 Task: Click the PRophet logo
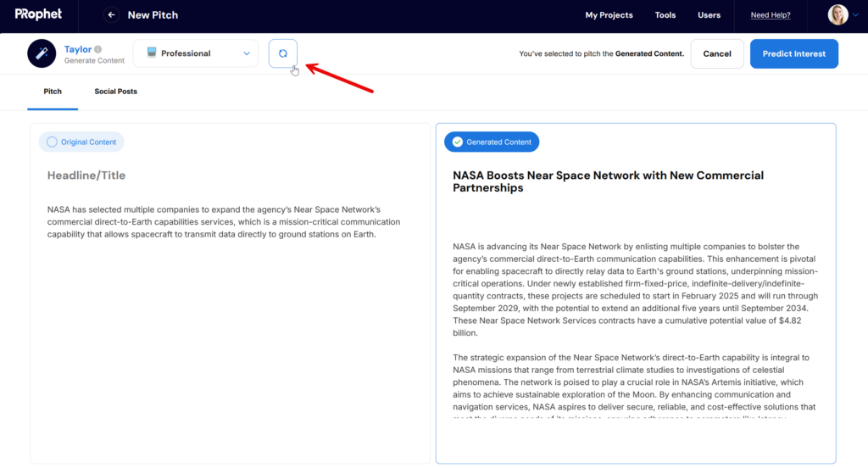[38, 14]
